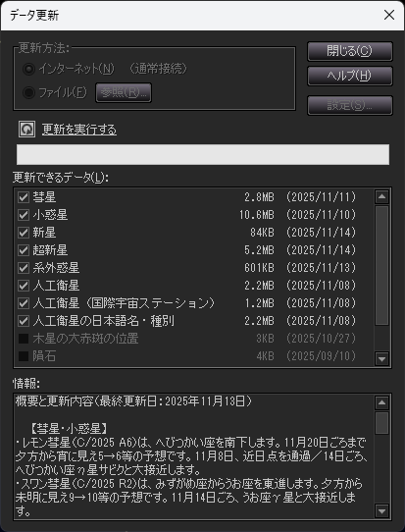The height and width of the screenshot is (532, 405).
Task: Click the update execute refresh icon
Action: click(x=26, y=130)
